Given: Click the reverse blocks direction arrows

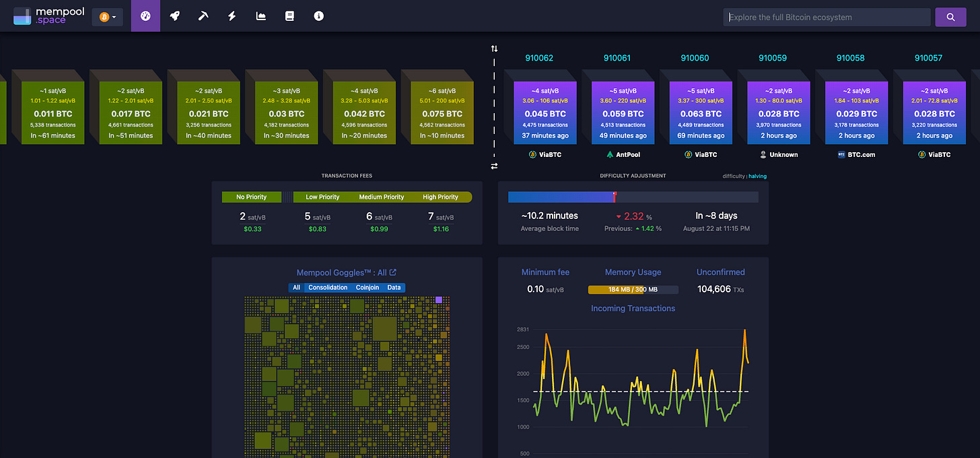Looking at the screenshot, I should click(x=493, y=165).
